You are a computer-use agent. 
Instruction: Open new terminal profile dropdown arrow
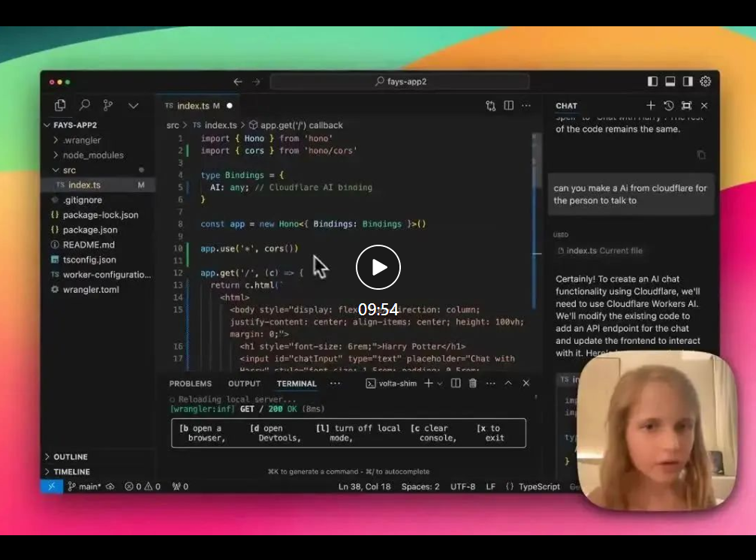coord(440,384)
